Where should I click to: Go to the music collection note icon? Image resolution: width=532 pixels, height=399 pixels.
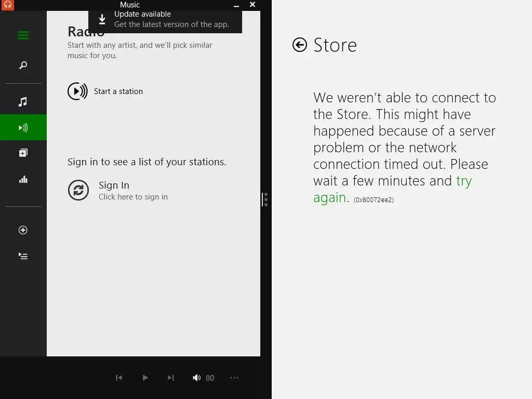tap(23, 102)
